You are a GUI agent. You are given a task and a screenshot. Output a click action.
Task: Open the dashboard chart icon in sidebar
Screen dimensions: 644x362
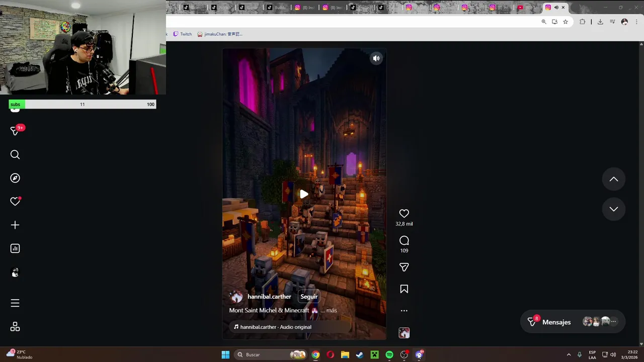15,248
